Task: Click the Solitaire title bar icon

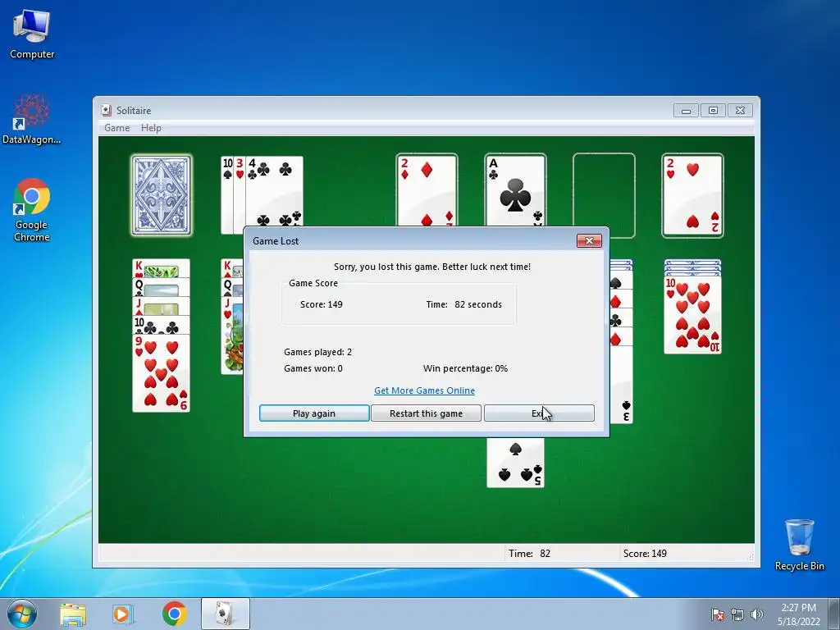Action: tap(106, 111)
